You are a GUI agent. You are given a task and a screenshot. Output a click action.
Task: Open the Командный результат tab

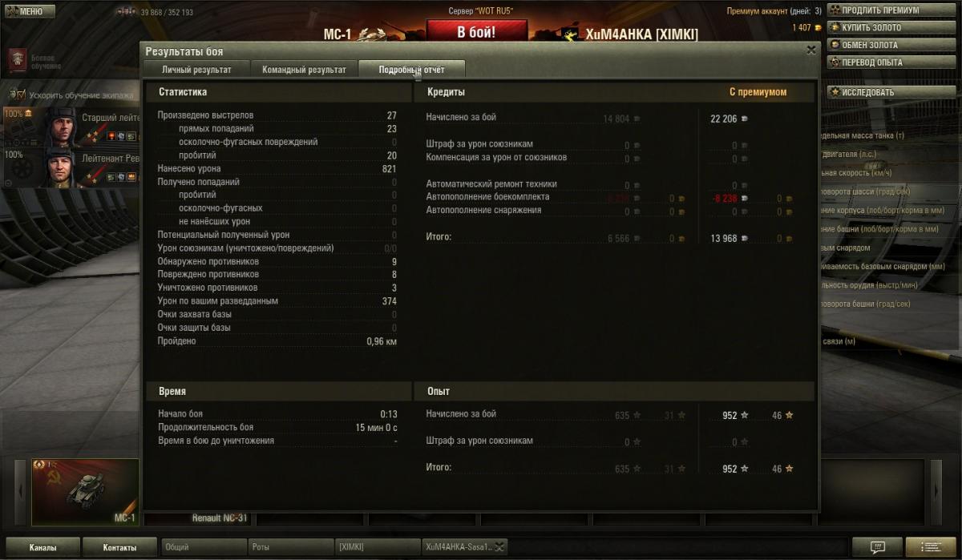click(x=304, y=70)
